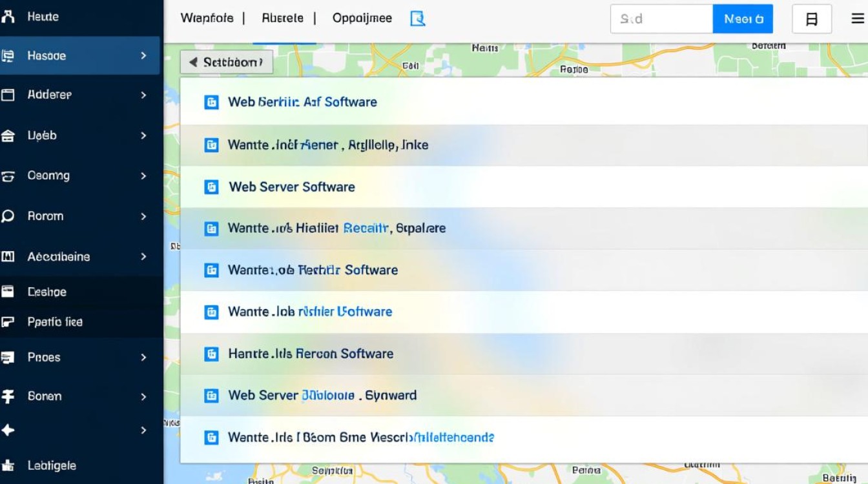Expand the Pnoes sidebar chevron
Viewport: 868px width, 484px height.
(x=143, y=358)
